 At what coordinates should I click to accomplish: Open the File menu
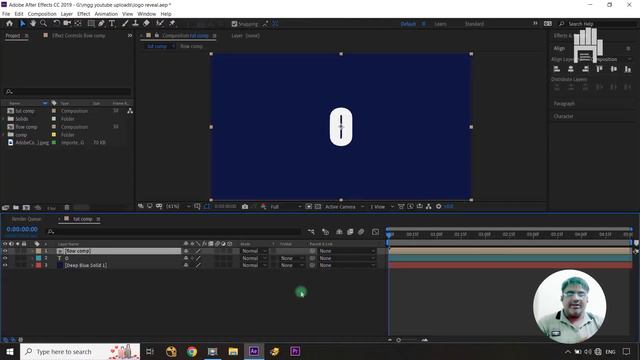click(6, 14)
